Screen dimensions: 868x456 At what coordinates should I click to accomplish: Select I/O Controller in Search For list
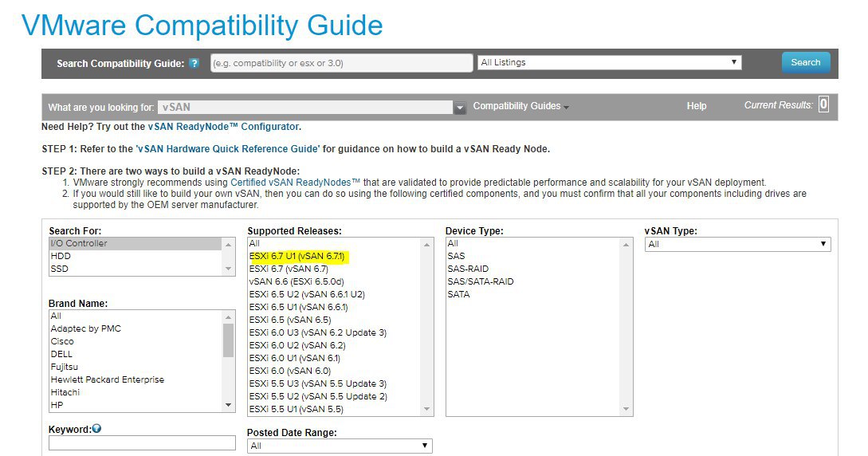point(135,243)
